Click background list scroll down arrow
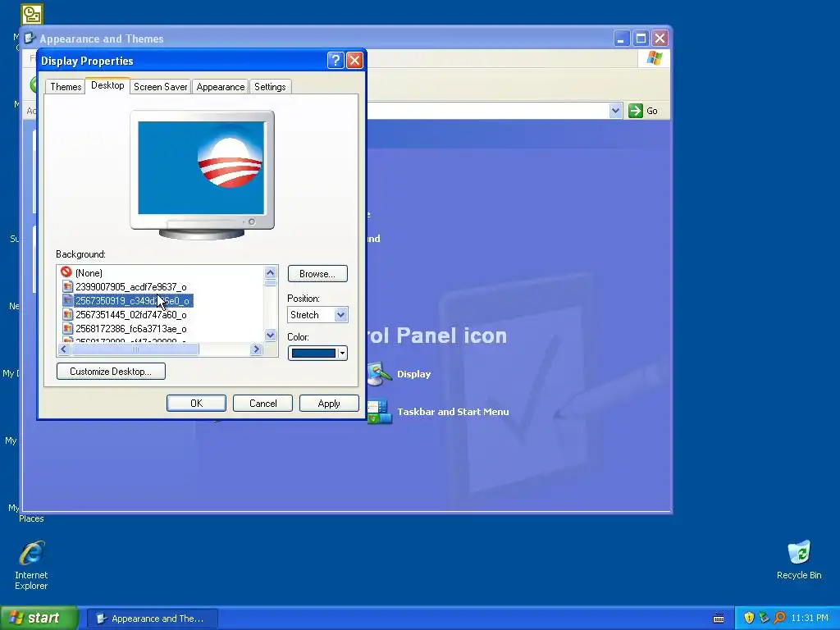 [x=271, y=336]
